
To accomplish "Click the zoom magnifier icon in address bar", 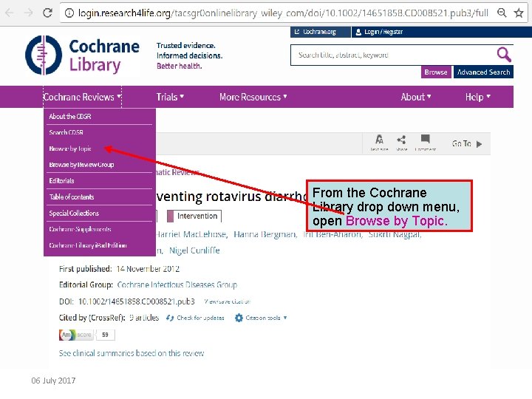I will [x=502, y=13].
